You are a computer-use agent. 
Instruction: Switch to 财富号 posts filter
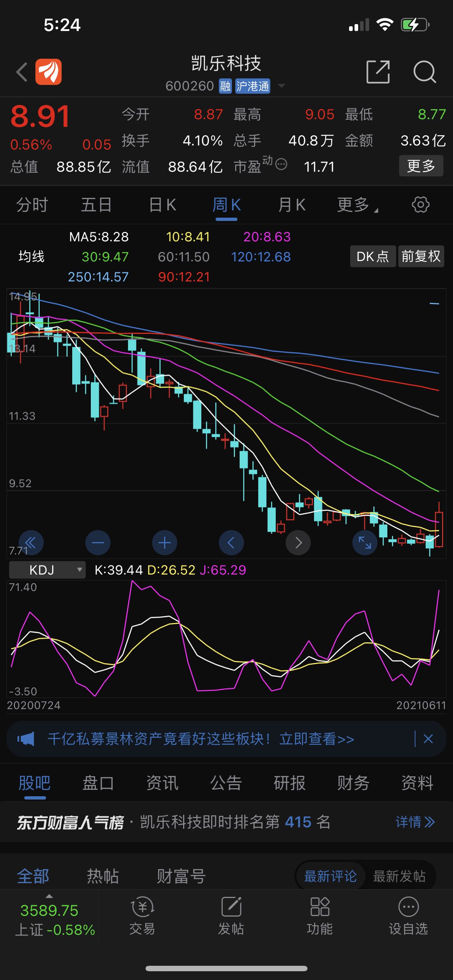[x=181, y=876]
